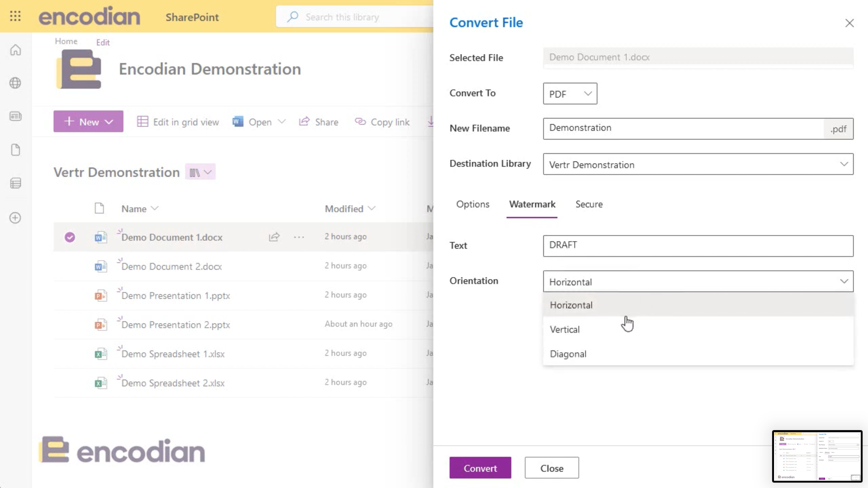
Task: Open Demo Document 2.docx file name
Action: point(172,267)
